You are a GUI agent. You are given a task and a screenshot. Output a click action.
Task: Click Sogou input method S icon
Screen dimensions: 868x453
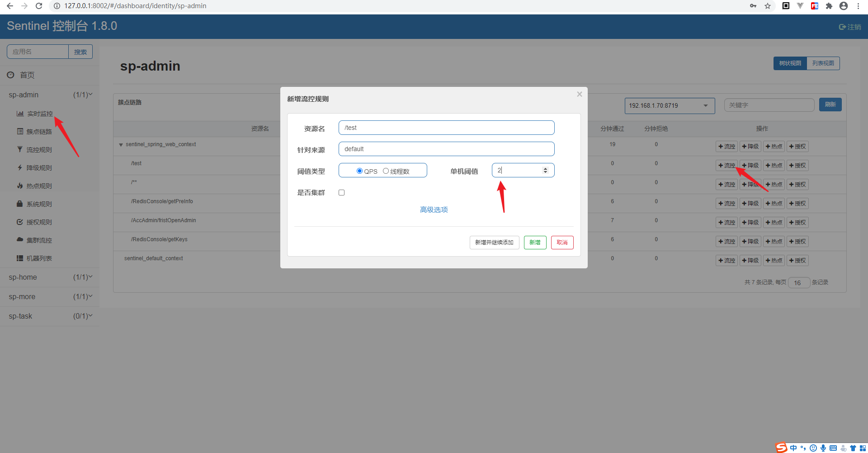point(782,448)
